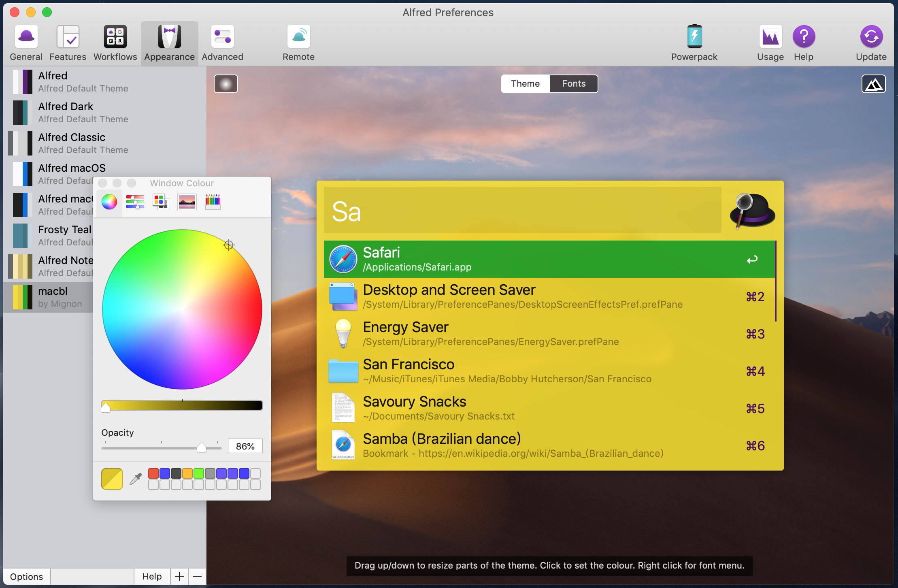Select the colour sliders picker mode

(135, 202)
